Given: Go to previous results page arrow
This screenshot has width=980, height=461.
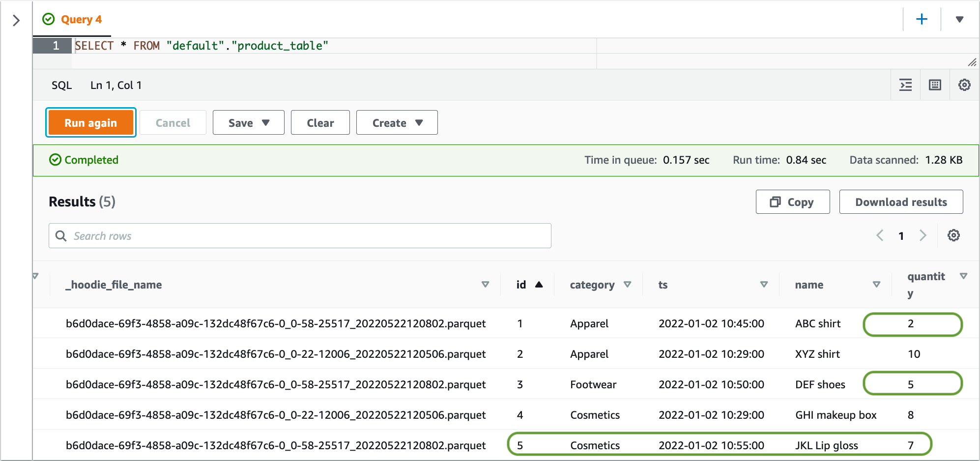Looking at the screenshot, I should point(880,235).
